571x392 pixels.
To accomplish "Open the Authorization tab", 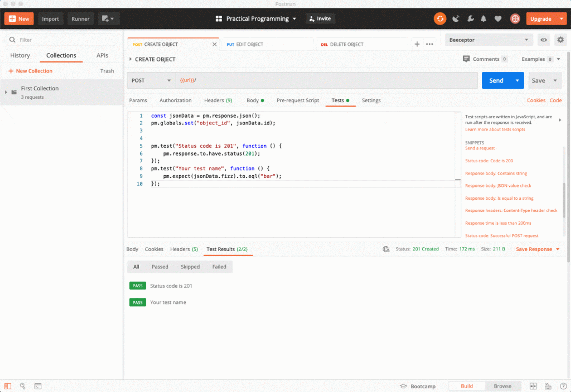I will 175,100.
